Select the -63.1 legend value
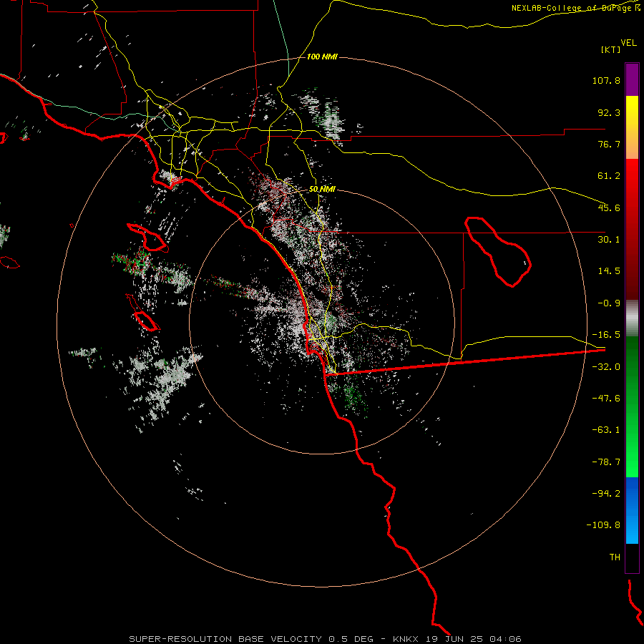 [x=606, y=430]
